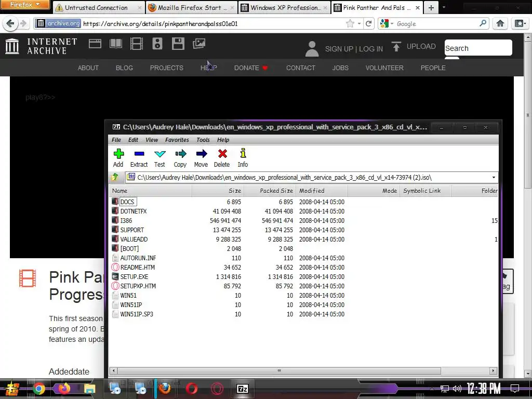The image size is (532, 399).
Task: Select the AUTORUN.INF file row
Action: pos(303,258)
